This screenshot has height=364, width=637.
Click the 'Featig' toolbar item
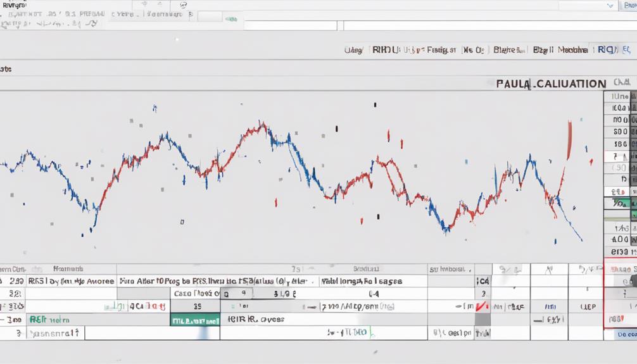pyautogui.click(x=441, y=50)
